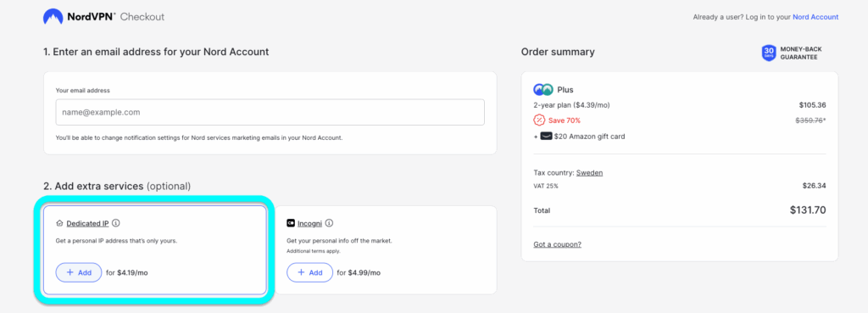The image size is (868, 313).
Task: Expand the Got a coupon? option
Action: 558,244
